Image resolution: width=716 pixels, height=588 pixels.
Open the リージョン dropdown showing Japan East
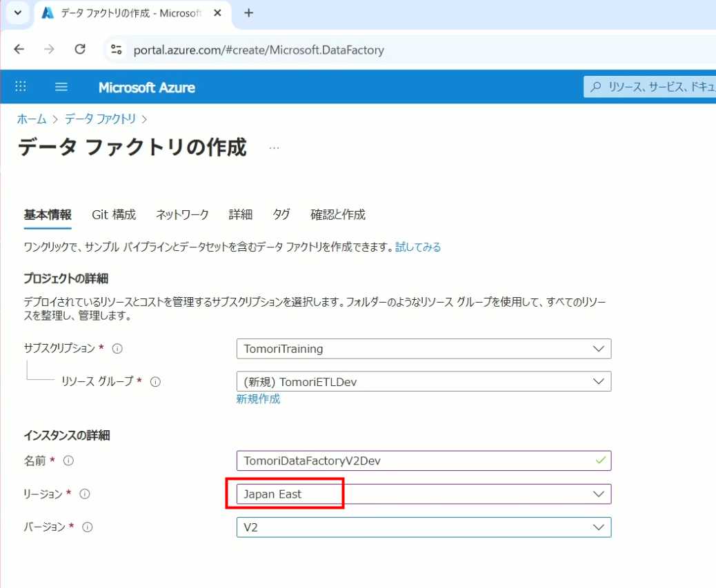(424, 494)
